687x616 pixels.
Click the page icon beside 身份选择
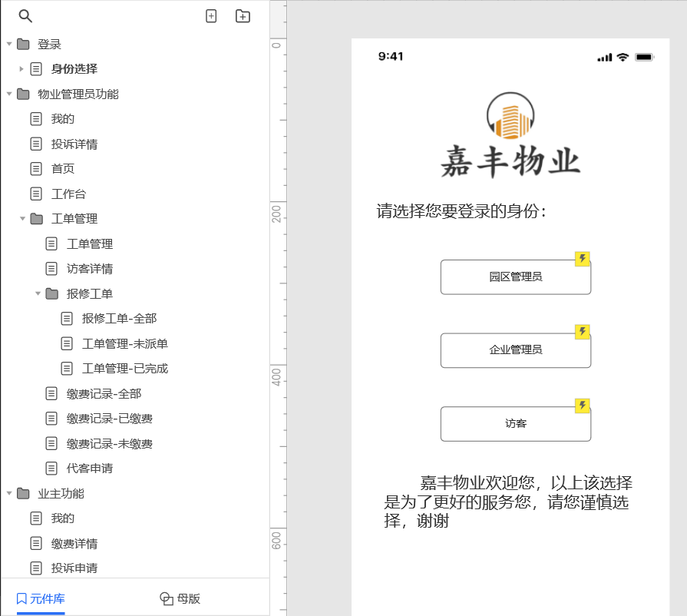36,69
